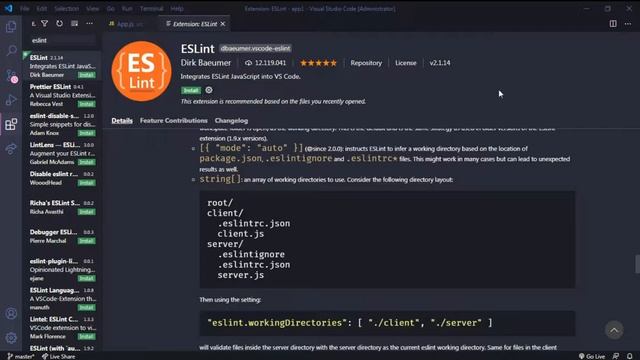This screenshot has width=640, height=360.
Task: Switch to the App.js editor tab
Action: pyautogui.click(x=130, y=24)
